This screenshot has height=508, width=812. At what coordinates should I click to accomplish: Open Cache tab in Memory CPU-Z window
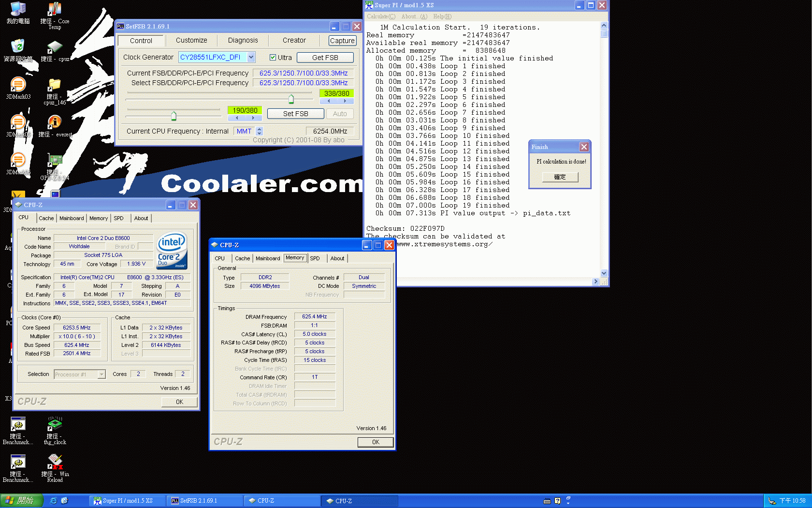(x=243, y=258)
